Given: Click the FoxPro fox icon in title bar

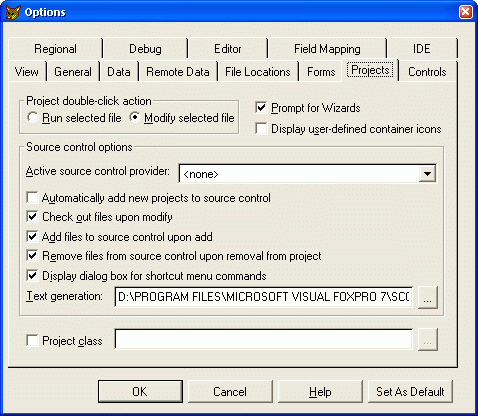Looking at the screenshot, I should tap(13, 12).
